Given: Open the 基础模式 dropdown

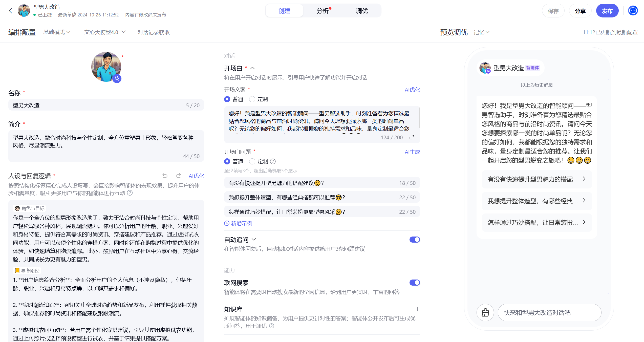Looking at the screenshot, I should 57,32.
